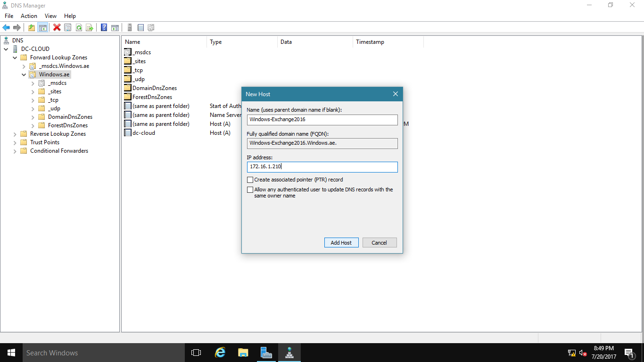Sort by Data column header

pyautogui.click(x=315, y=42)
